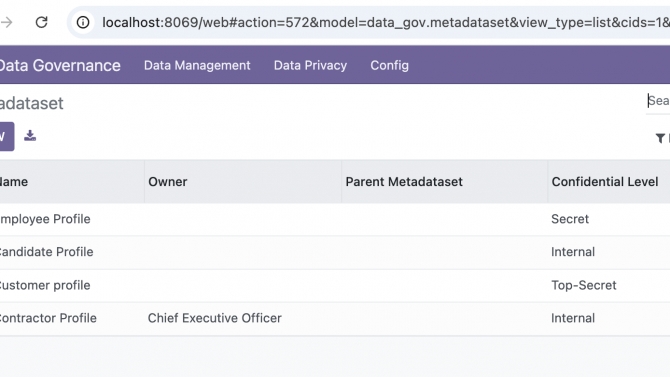Sort by the Owner column header
Image resolution: width=670 pixels, height=377 pixels.
(243, 182)
